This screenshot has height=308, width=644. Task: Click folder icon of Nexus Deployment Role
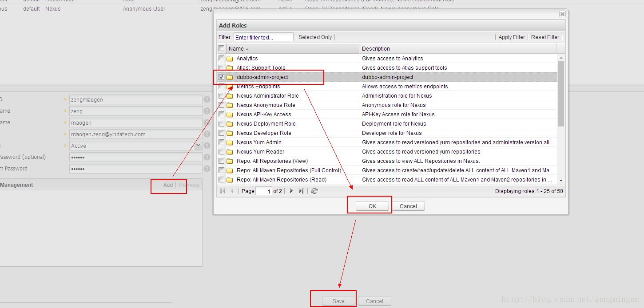click(x=230, y=124)
